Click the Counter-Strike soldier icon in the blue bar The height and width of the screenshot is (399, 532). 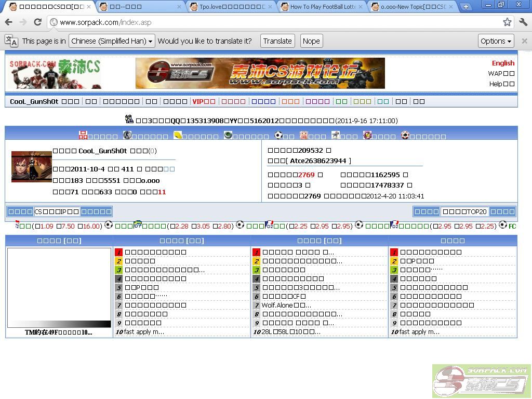click(127, 136)
